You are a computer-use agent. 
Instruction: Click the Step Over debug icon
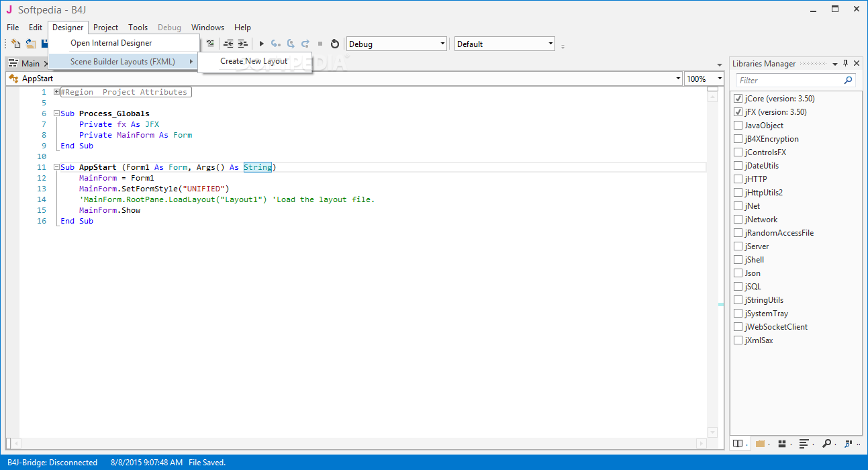click(291, 44)
